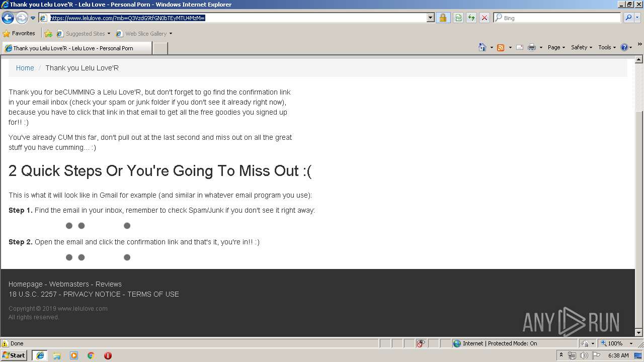This screenshot has width=644, height=362.
Task: Expand the command bar overflow chevron
Action: 639,44
